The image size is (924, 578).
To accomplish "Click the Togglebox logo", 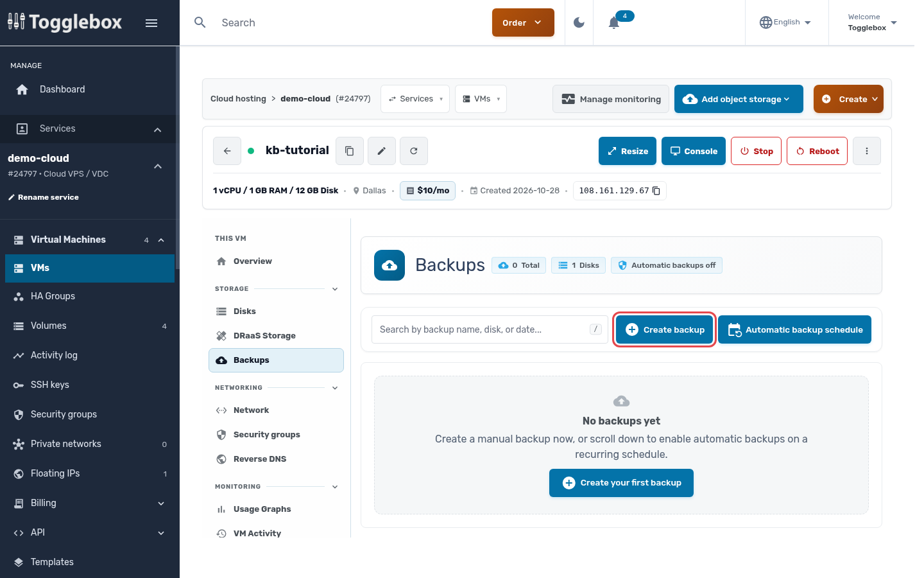I will tap(65, 22).
